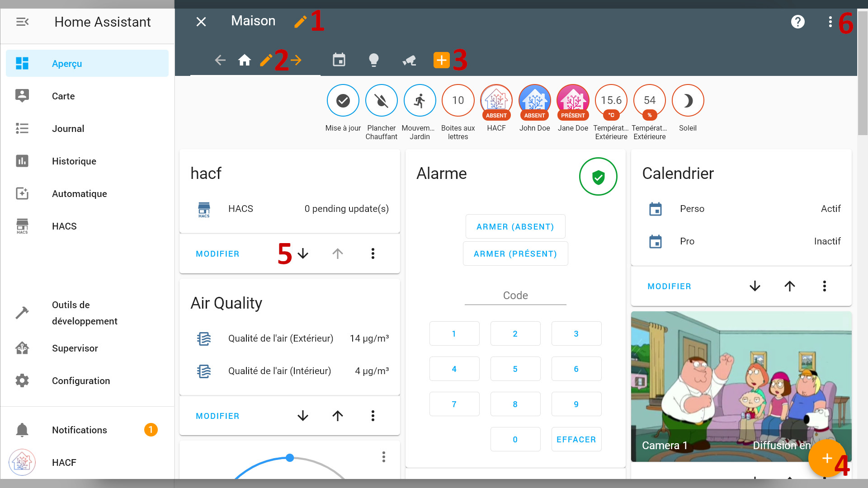The height and width of the screenshot is (488, 868).
Task: Click the Mouvement Jardin badge
Action: 420,100
